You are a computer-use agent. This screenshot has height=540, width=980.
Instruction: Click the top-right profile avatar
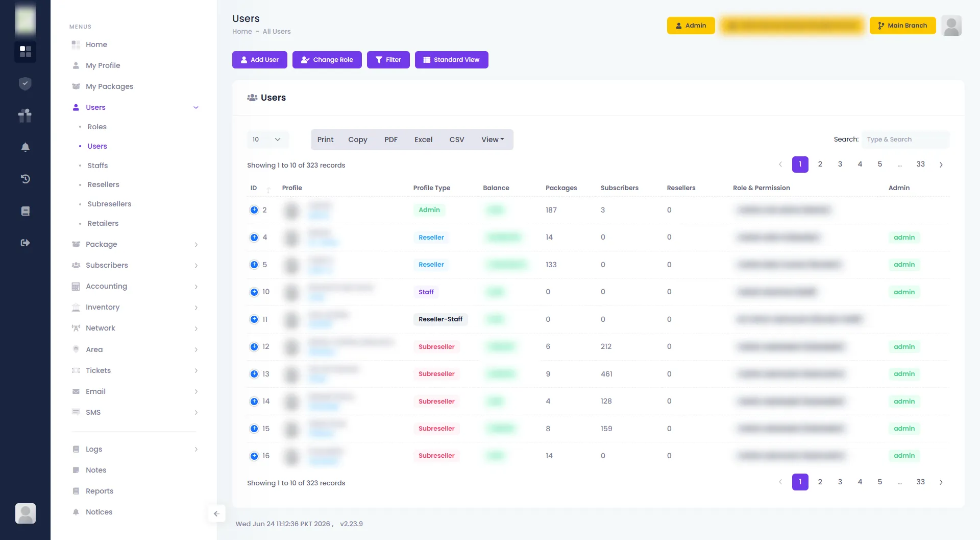(951, 26)
